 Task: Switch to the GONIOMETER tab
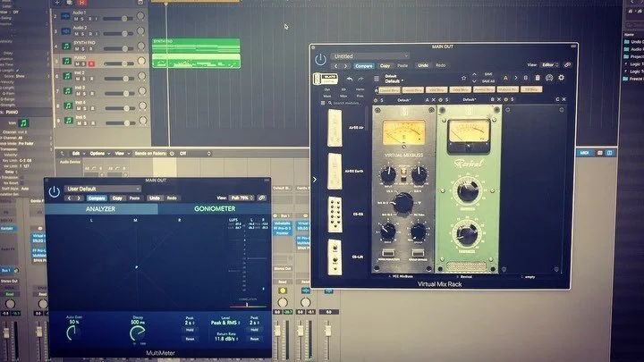[x=215, y=209]
